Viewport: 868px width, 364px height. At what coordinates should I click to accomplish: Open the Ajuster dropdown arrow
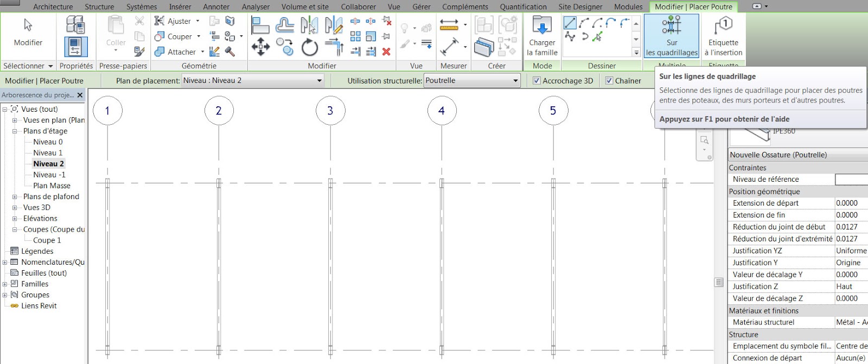tap(197, 21)
